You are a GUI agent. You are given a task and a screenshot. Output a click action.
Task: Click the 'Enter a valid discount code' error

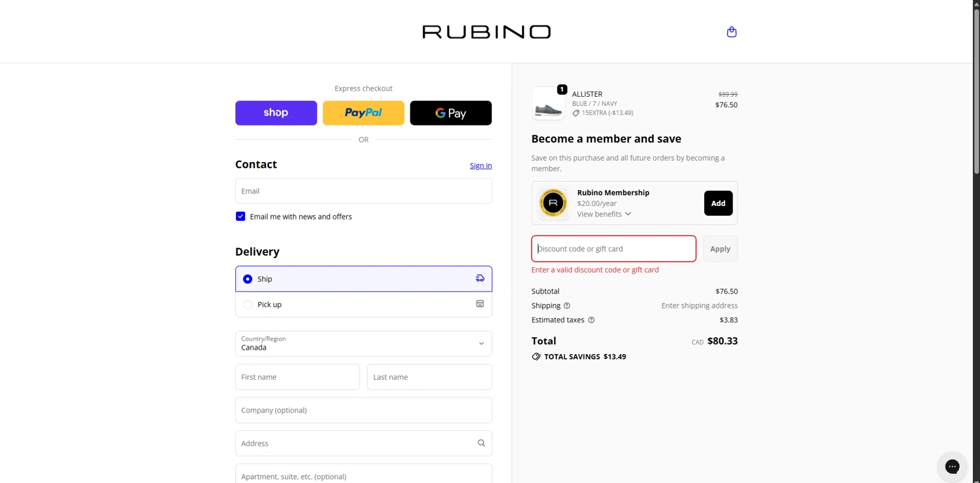pyautogui.click(x=595, y=270)
